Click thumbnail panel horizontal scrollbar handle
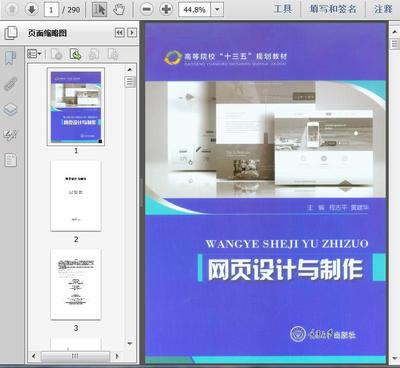 [75, 356]
